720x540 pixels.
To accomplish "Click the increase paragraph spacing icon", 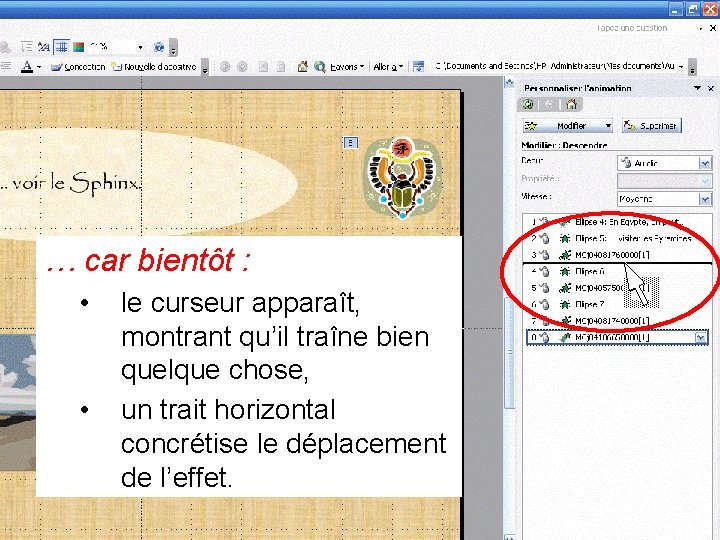I will tap(27, 47).
